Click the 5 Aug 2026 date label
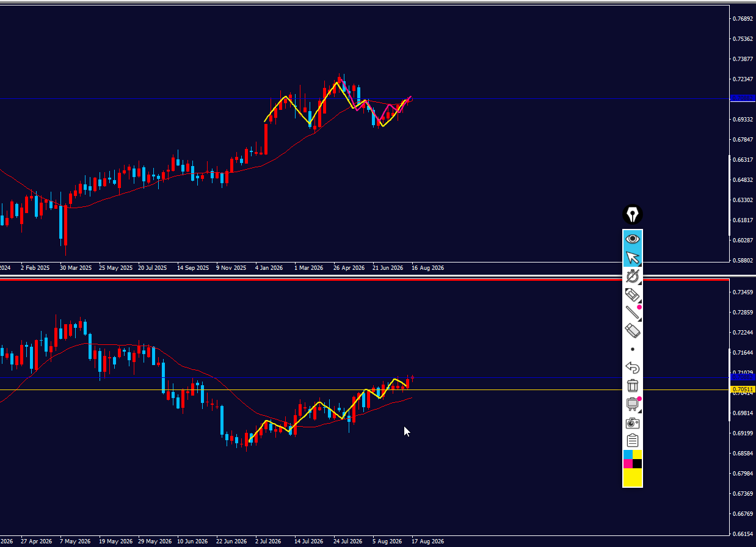Image resolution: width=756 pixels, height=547 pixels. [x=387, y=542]
